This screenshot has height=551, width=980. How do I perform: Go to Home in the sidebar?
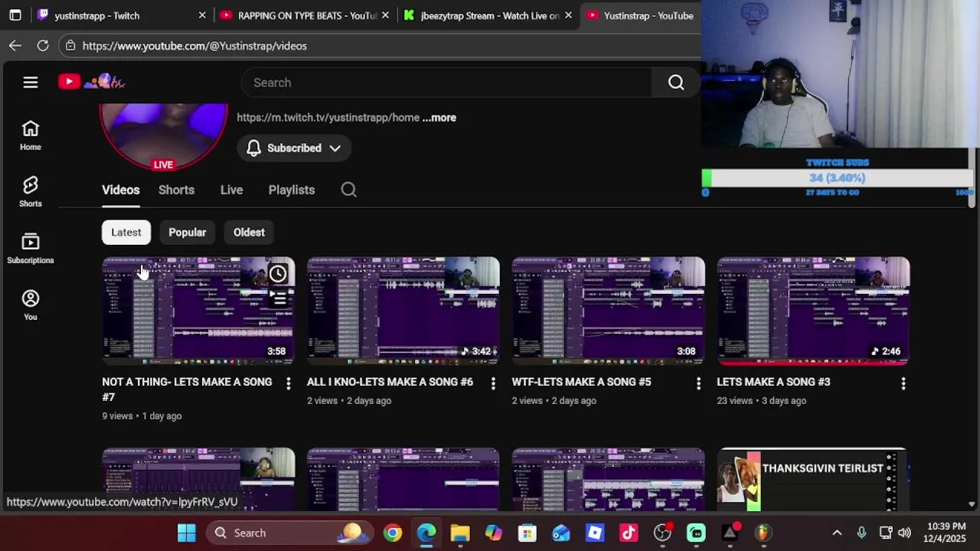(x=31, y=135)
